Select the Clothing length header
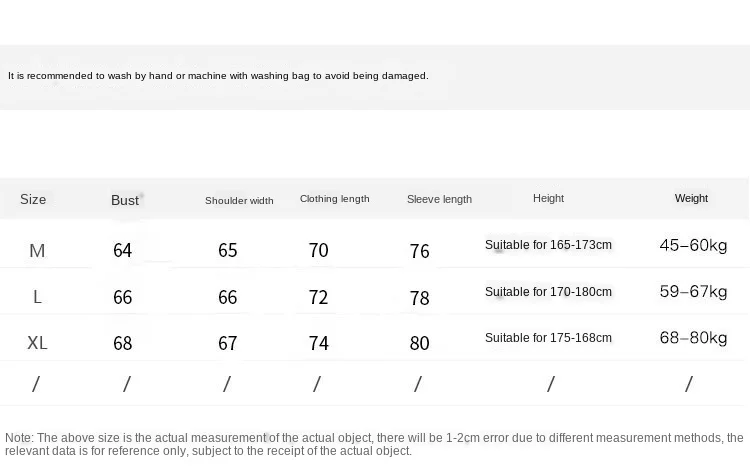This screenshot has height=471, width=750. tap(334, 199)
